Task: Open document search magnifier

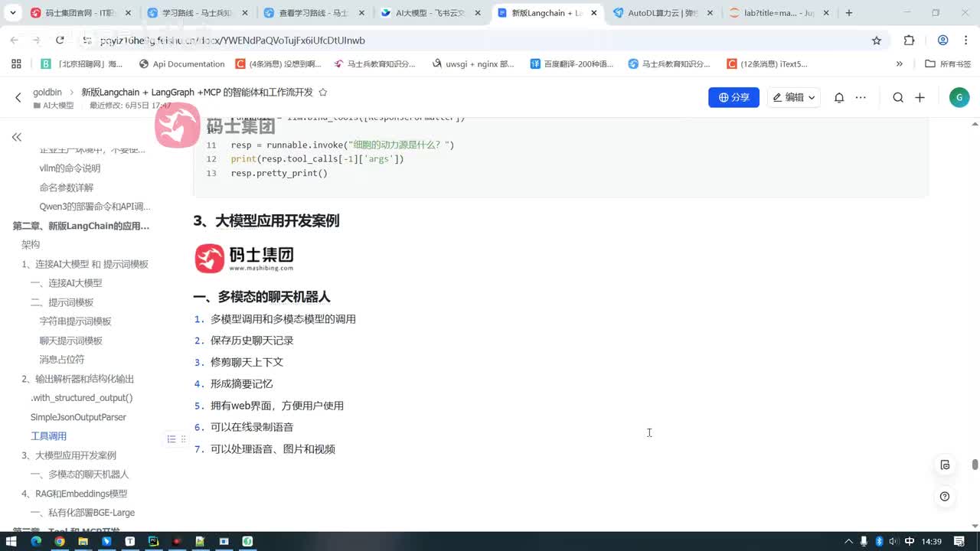Action: tap(898, 97)
